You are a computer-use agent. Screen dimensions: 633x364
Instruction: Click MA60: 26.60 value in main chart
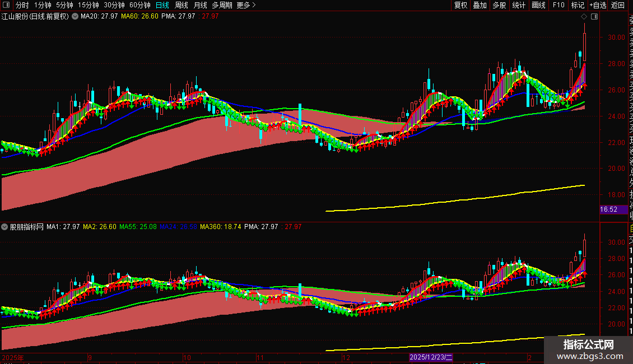pos(139,17)
